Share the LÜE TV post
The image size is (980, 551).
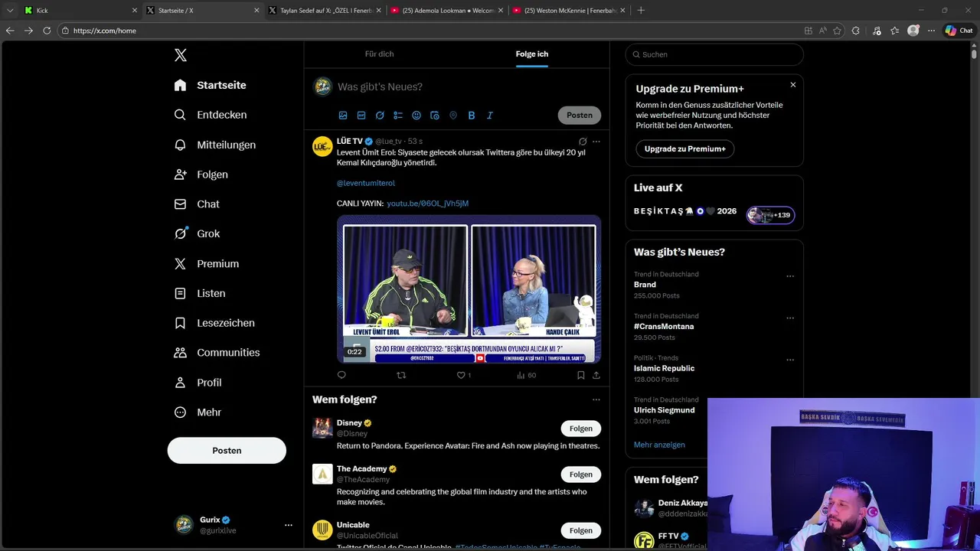click(596, 375)
